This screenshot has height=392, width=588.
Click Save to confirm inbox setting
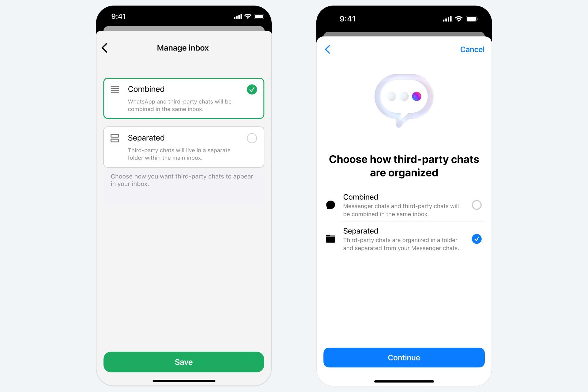(x=184, y=362)
